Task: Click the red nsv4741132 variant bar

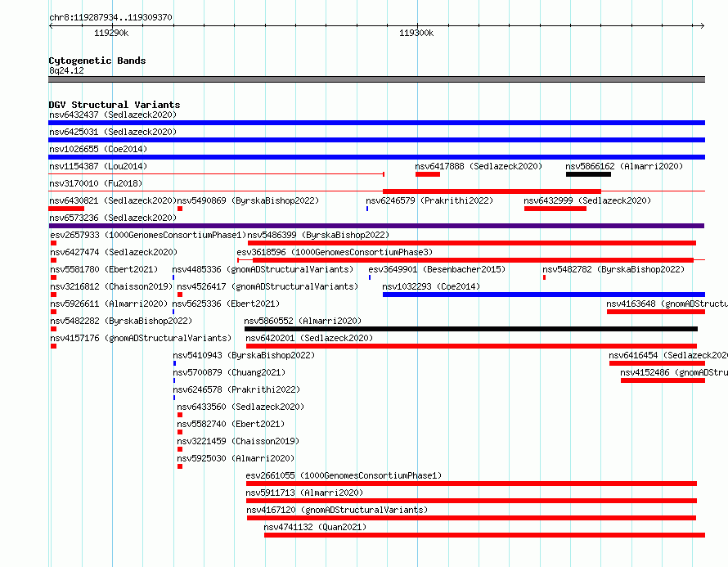Action: (484, 535)
